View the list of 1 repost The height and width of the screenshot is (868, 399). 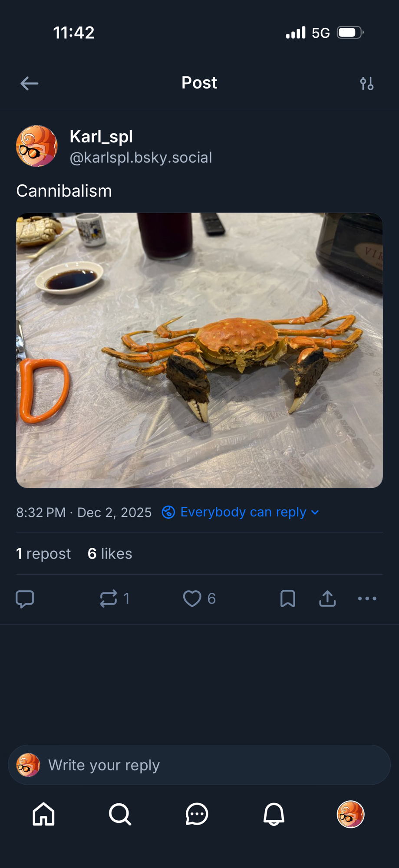pos(43,554)
